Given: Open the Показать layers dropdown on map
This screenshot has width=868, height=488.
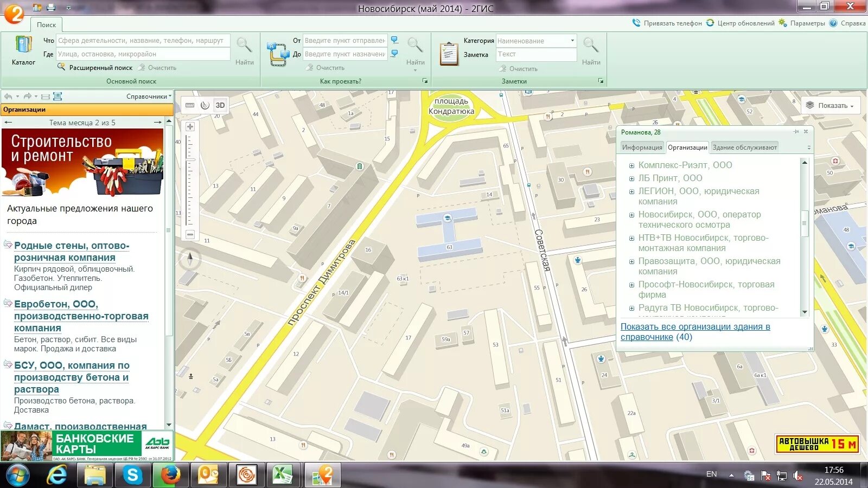Looking at the screenshot, I should (830, 106).
